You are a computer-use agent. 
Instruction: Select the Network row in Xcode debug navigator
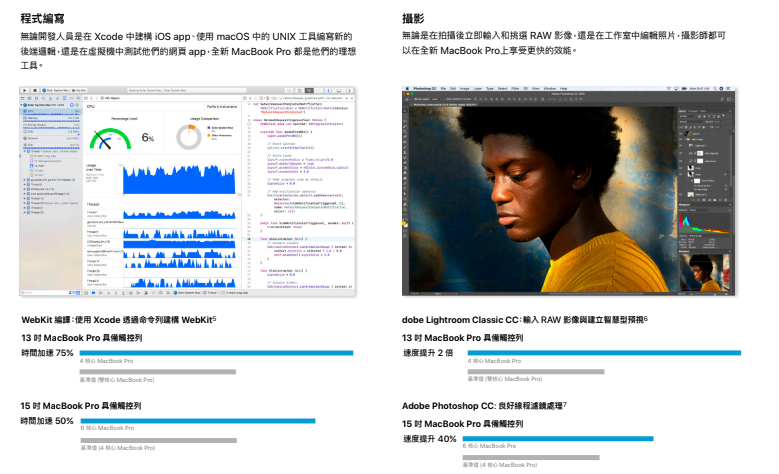pos(51,138)
